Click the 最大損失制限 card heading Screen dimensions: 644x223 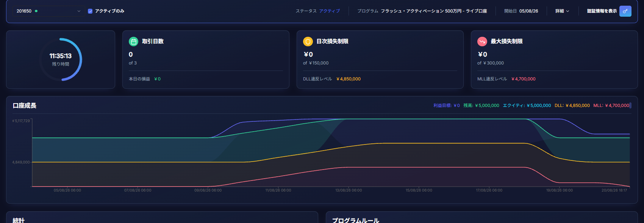(x=506, y=41)
